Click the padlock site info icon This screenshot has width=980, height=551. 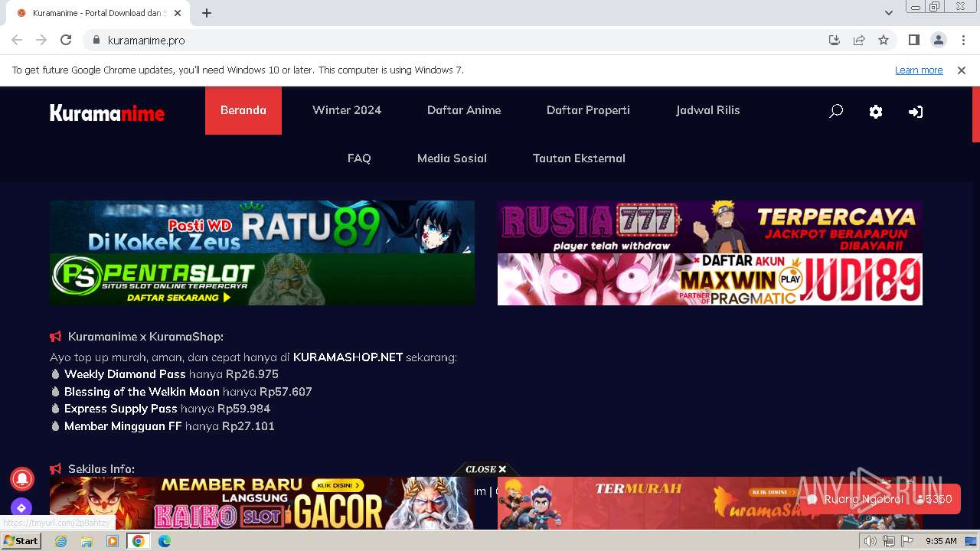96,40
